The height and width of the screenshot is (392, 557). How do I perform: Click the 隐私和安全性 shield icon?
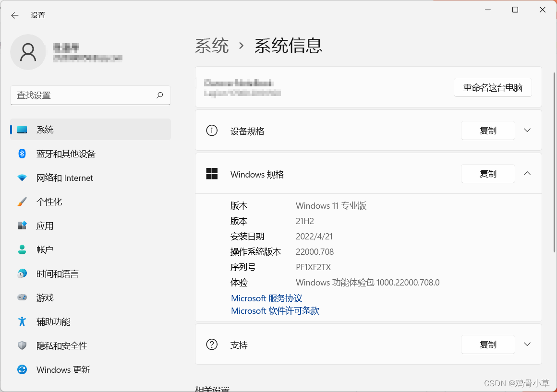[22, 345]
